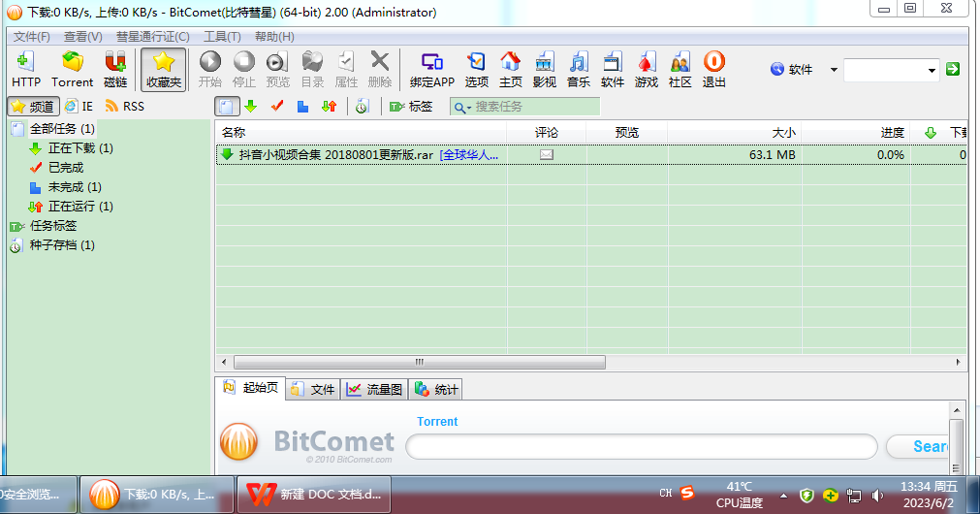This screenshot has height=514, width=980.
Task: Sort by 进度 column header
Action: pos(856,133)
